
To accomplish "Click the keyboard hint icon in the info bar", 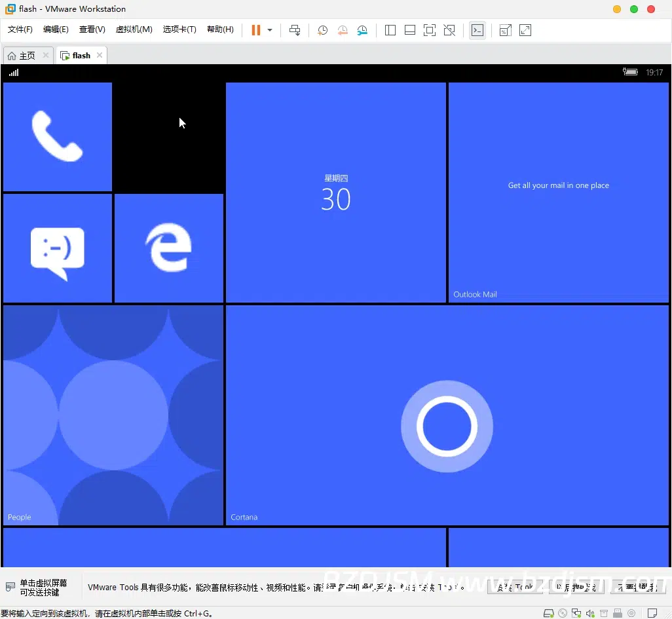I will coord(10,586).
